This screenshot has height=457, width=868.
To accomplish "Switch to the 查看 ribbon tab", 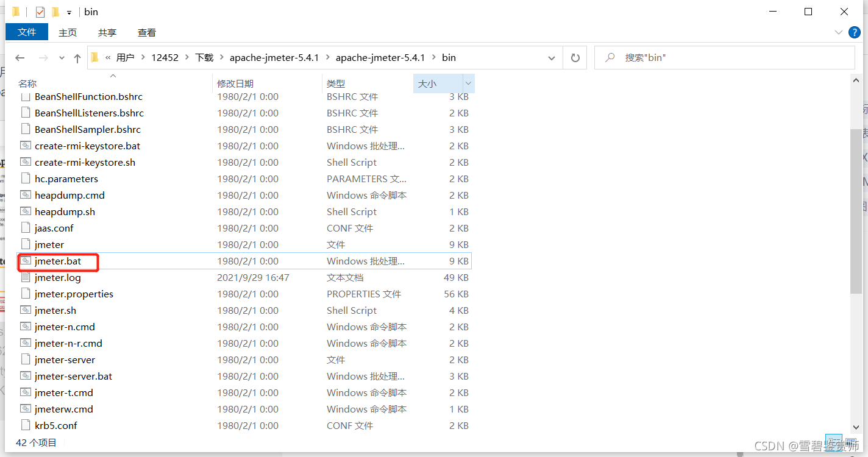I will click(147, 32).
